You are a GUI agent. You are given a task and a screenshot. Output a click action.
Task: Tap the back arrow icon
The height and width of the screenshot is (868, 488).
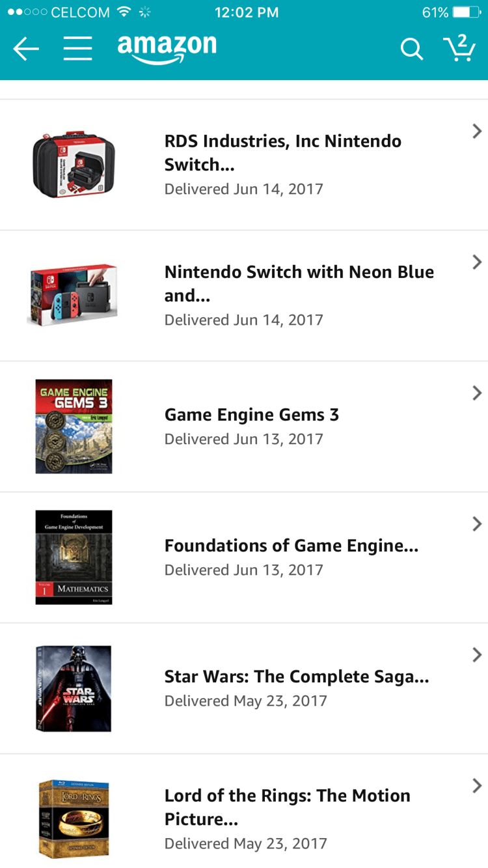pos(26,49)
